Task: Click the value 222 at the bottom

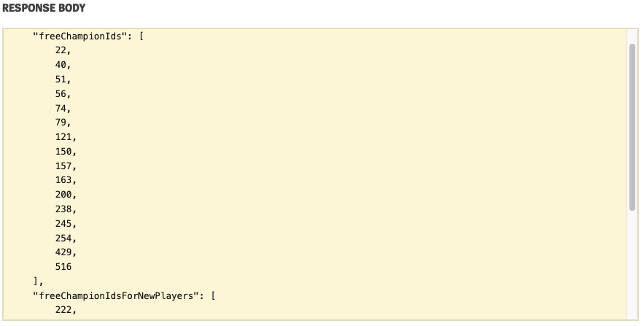Action: click(x=63, y=311)
